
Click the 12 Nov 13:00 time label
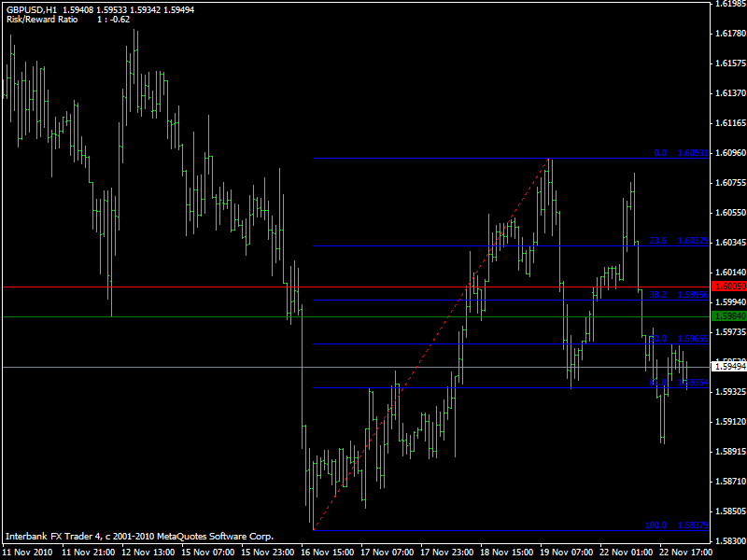point(147,552)
